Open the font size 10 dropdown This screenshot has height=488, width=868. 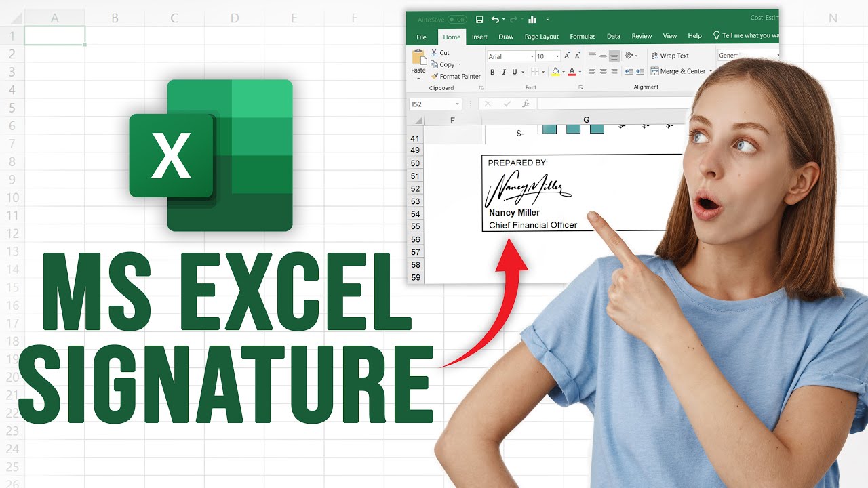(557, 56)
